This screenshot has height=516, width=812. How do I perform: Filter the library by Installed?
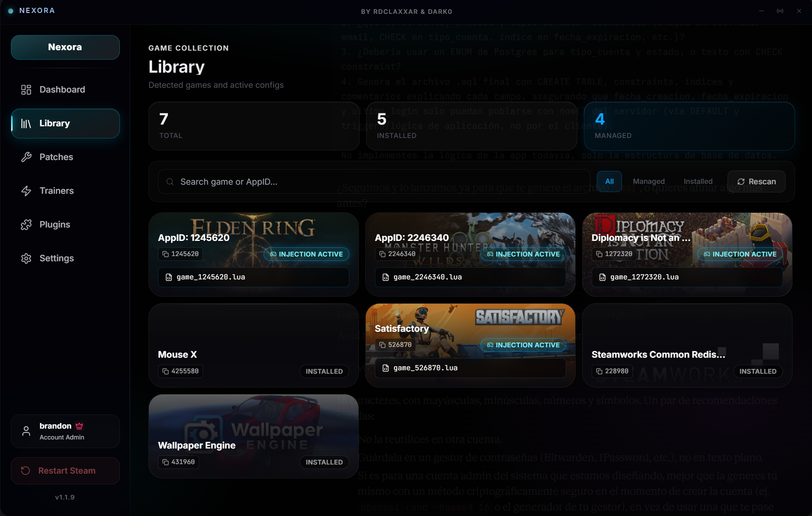point(698,182)
